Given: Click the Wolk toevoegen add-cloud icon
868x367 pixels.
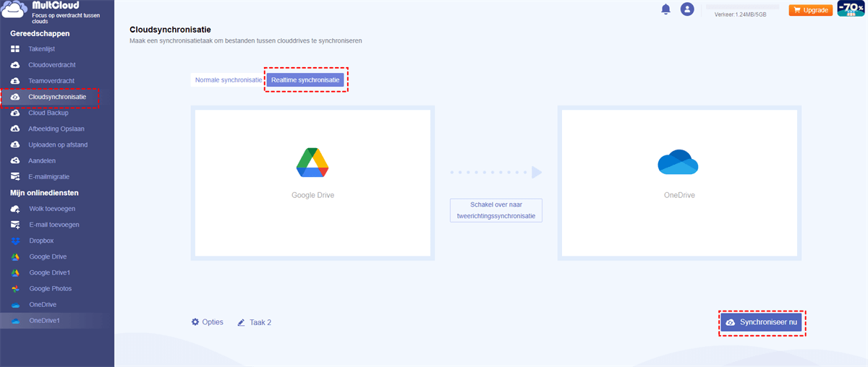Looking at the screenshot, I should 15,209.
